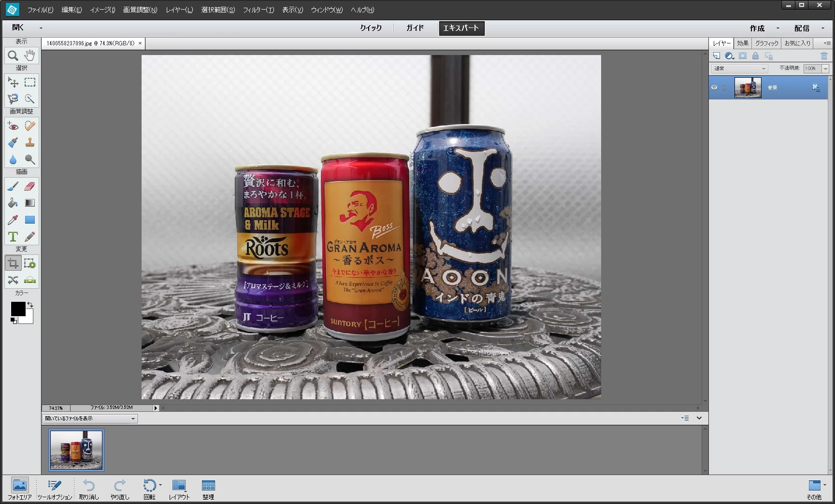Delete layer with the trash icon
835x504 pixels.
pyautogui.click(x=824, y=56)
